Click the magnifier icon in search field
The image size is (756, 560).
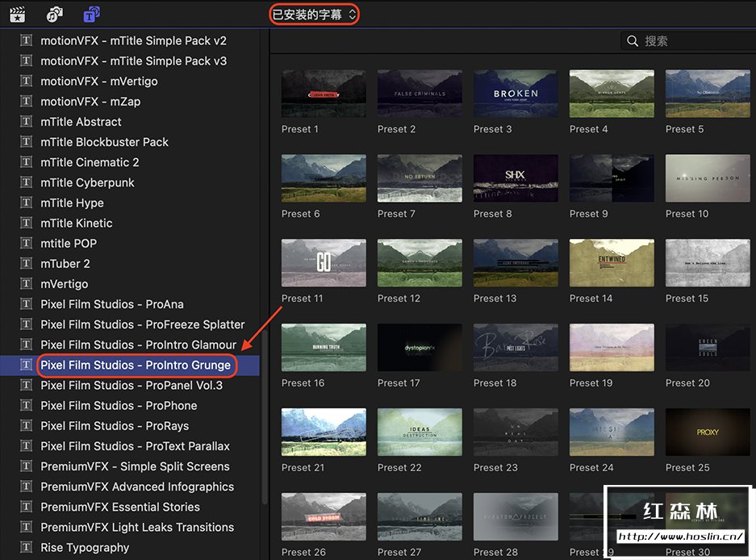tap(632, 41)
